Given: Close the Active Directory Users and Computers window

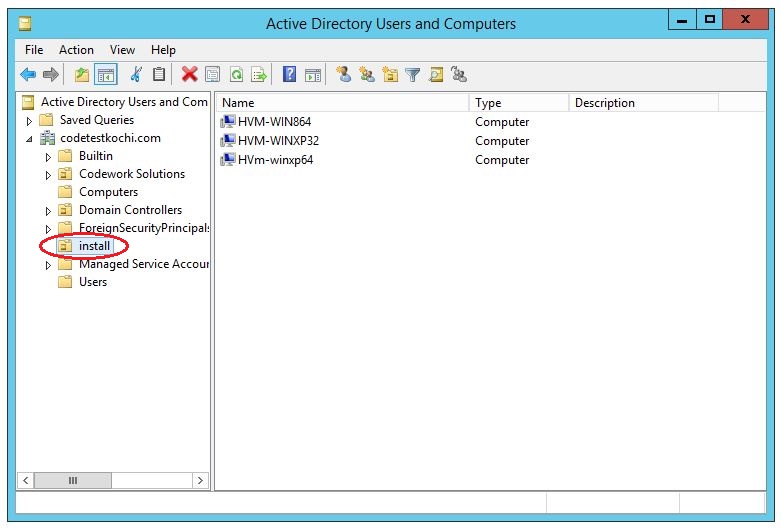Looking at the screenshot, I should coord(745,20).
